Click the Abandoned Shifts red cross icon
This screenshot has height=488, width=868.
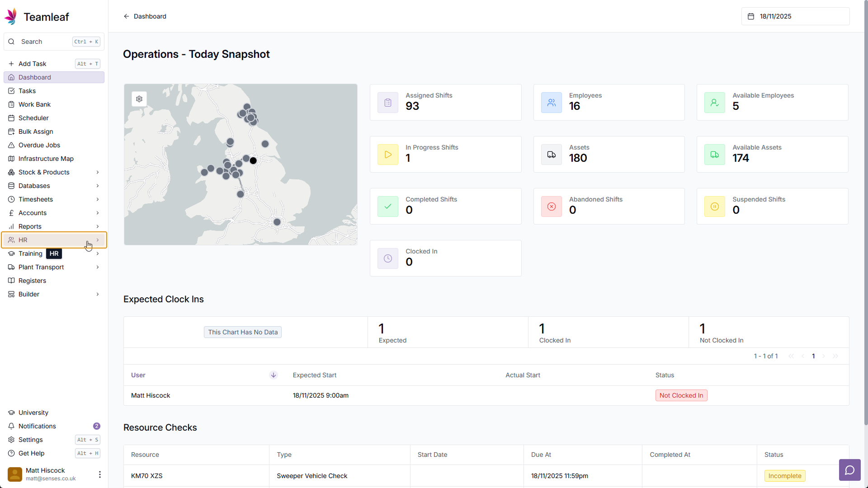tap(551, 206)
